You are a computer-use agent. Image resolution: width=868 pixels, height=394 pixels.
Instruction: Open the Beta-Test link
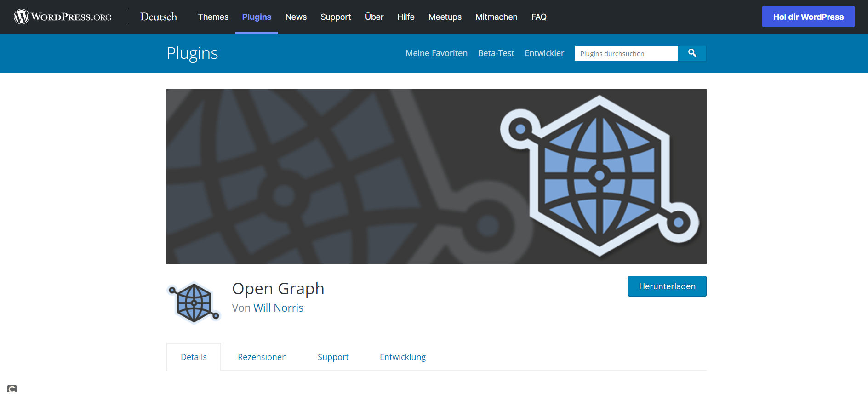pos(496,53)
